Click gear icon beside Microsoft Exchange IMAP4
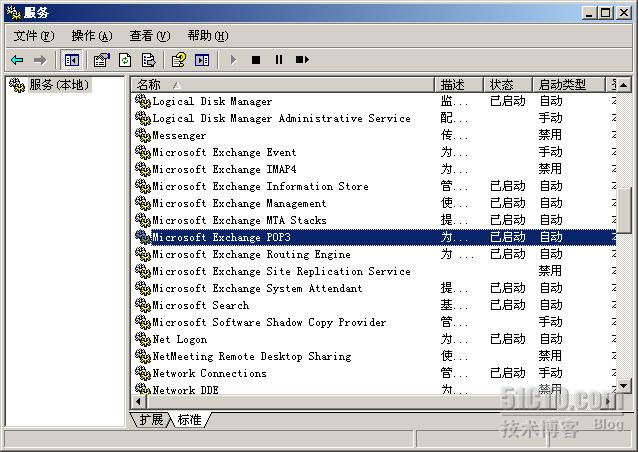This screenshot has height=452, width=638. 143,169
